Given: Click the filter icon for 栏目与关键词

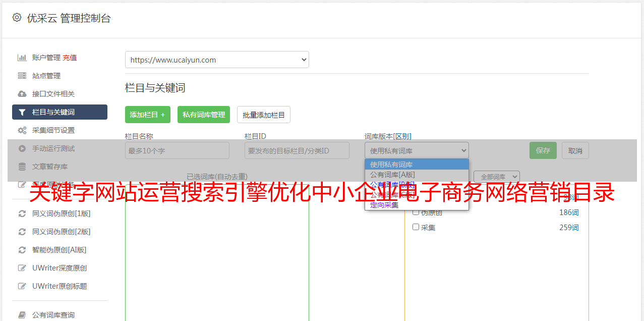Looking at the screenshot, I should coord(22,112).
